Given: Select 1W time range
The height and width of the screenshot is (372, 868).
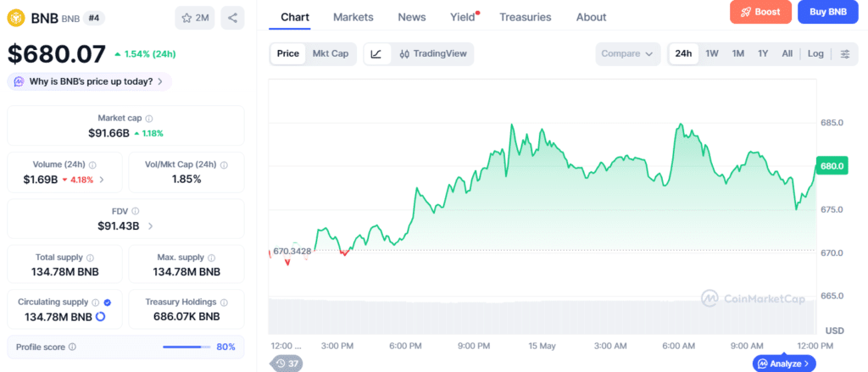Looking at the screenshot, I should click(712, 53).
